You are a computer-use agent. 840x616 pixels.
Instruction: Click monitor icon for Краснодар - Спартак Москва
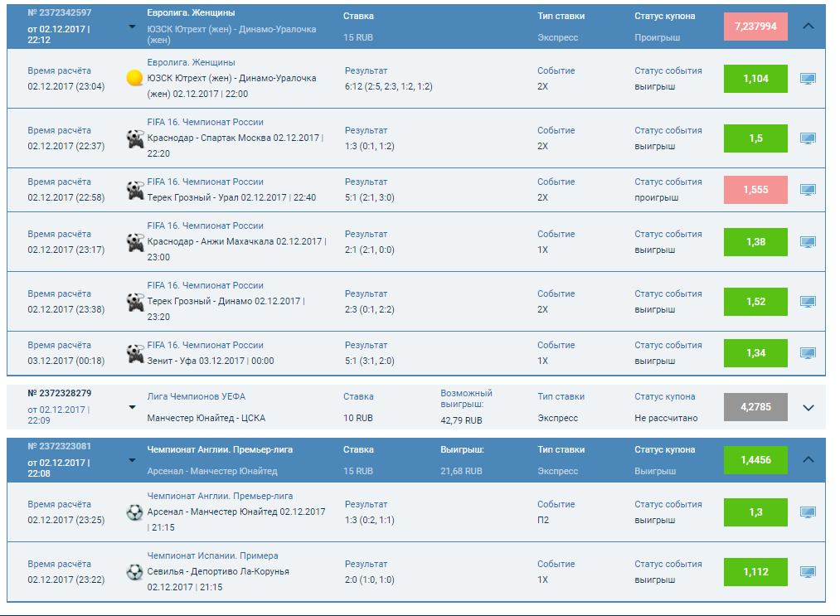807,138
